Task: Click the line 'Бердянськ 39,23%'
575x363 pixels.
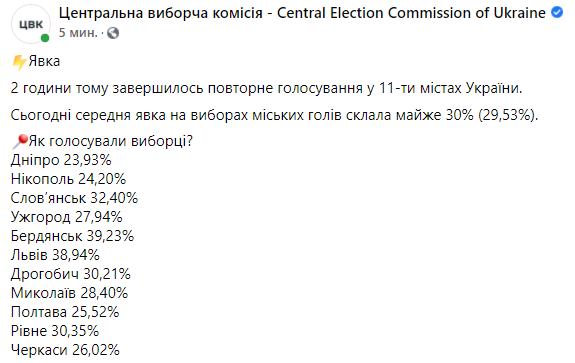Action: (72, 236)
